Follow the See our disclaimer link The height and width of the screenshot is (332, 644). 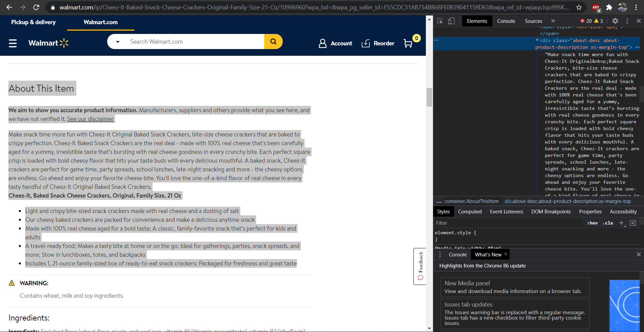click(90, 119)
